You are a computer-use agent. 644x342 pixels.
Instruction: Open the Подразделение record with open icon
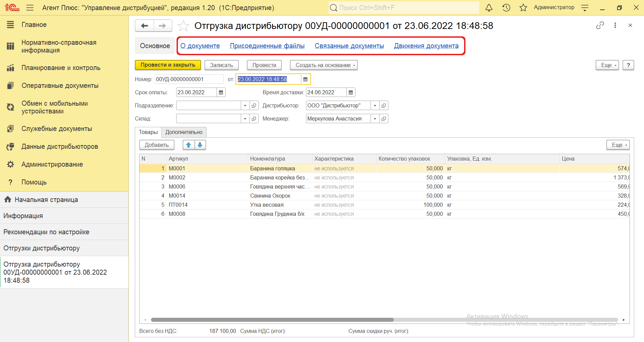coord(254,105)
